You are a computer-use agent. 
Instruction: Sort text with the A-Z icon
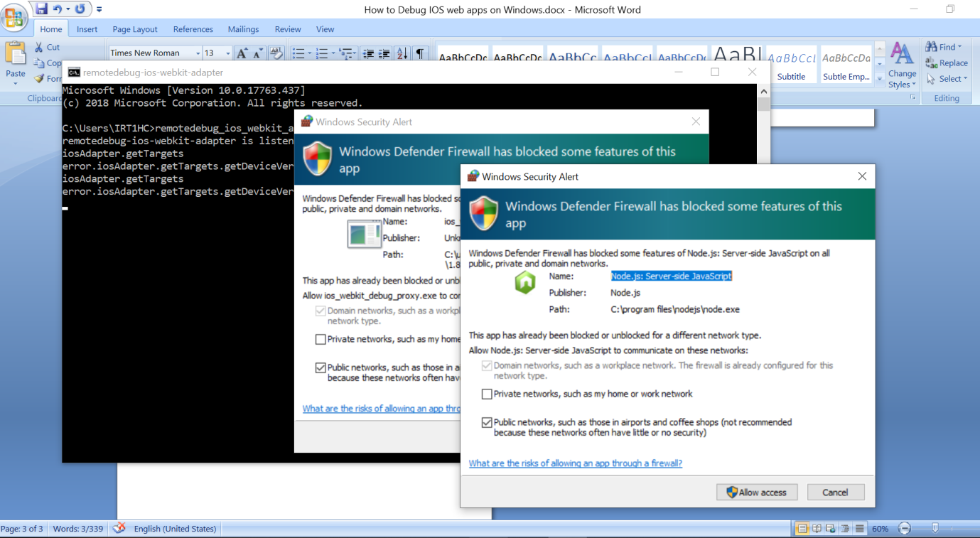(x=402, y=53)
